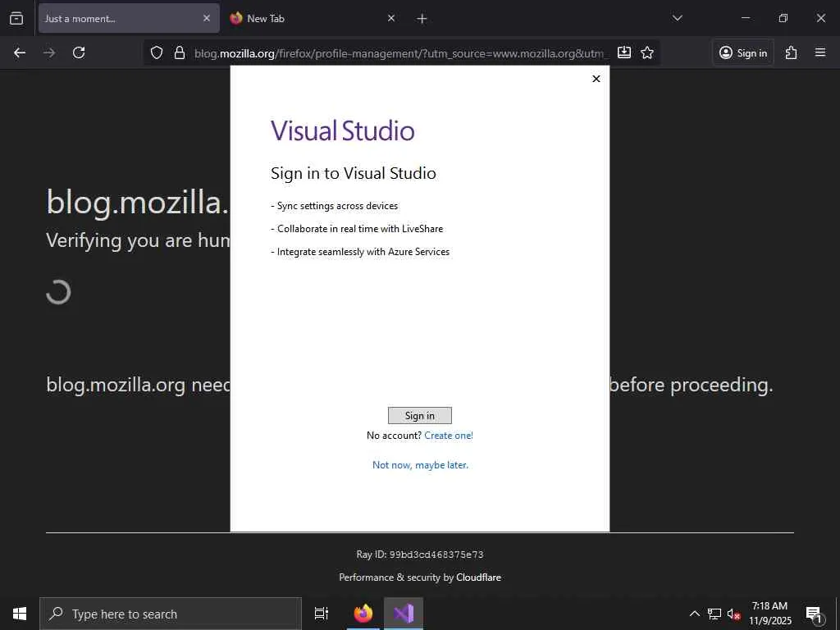Open the taskbar clock and date

point(769,614)
